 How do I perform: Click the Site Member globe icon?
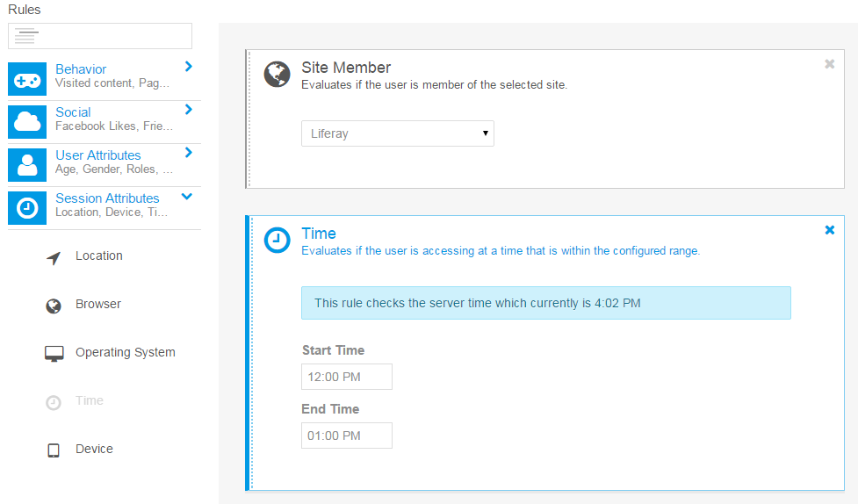point(277,74)
